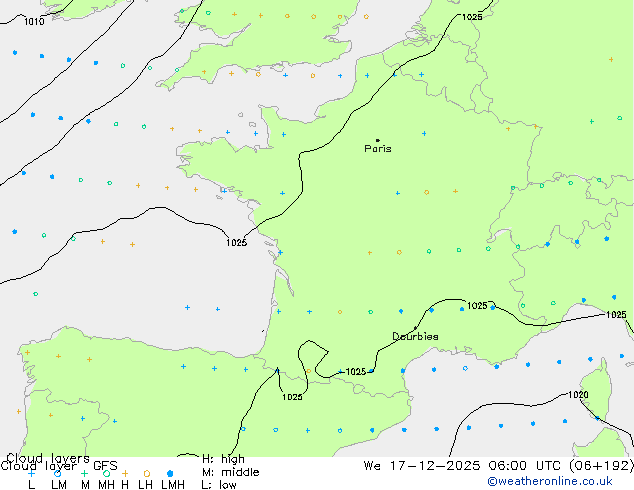Open the weatheronline.co.uk copyright link
Viewport: 634px width, 490px height.
coord(550,481)
